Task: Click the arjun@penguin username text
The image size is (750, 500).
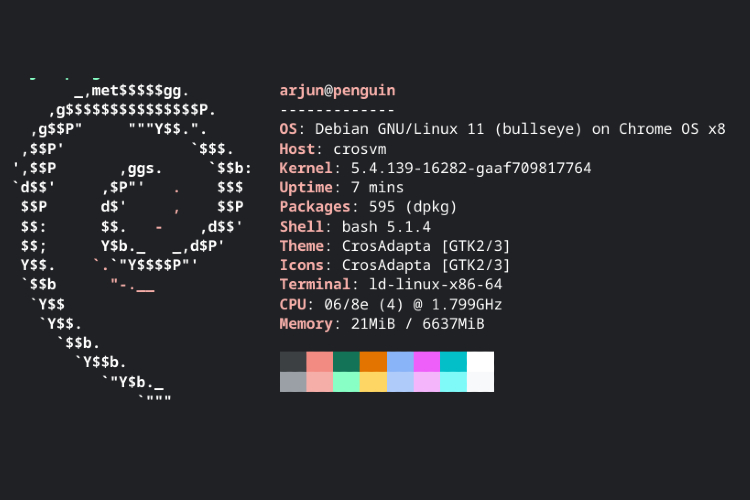Action: (337, 91)
